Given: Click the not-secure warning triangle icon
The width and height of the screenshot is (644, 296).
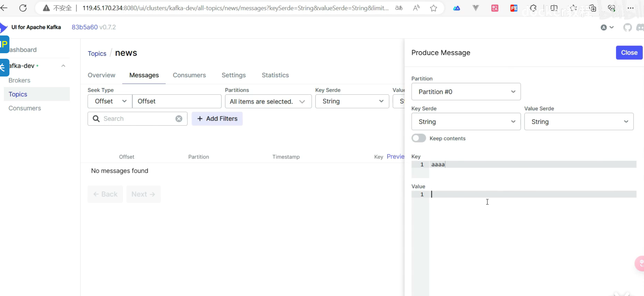Looking at the screenshot, I should 46,8.
